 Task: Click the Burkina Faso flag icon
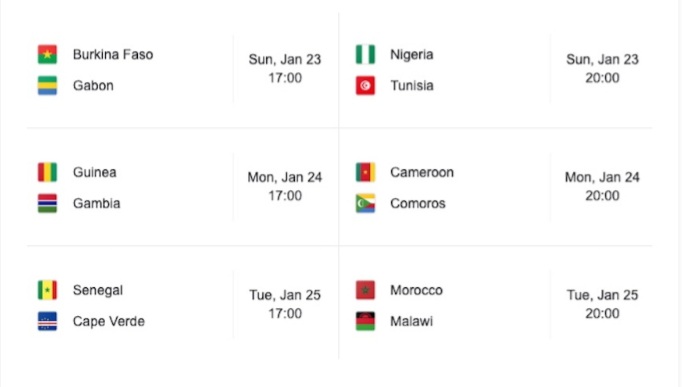(47, 54)
